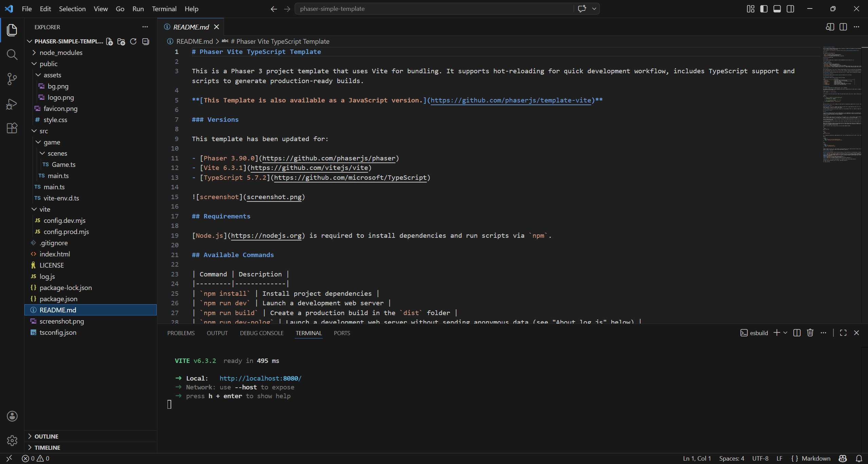
Task: Kill the terminal with trash icon
Action: pos(810,333)
